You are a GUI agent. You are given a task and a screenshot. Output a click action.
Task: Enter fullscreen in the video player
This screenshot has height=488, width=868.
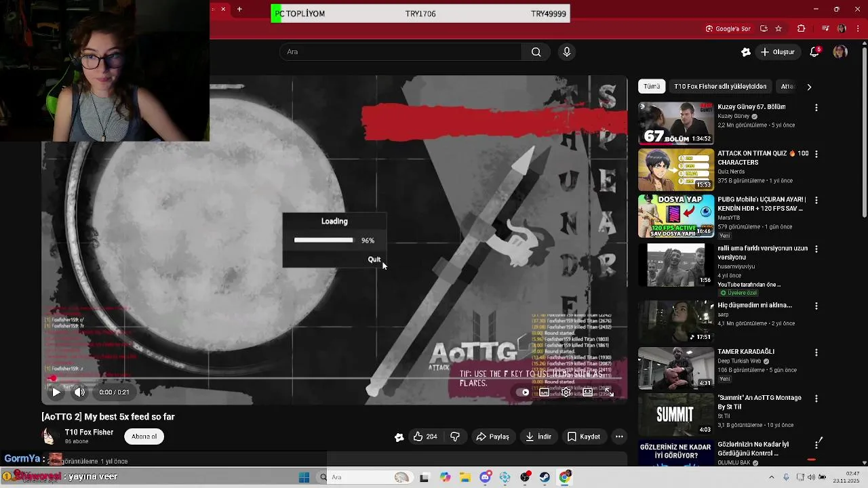(609, 392)
